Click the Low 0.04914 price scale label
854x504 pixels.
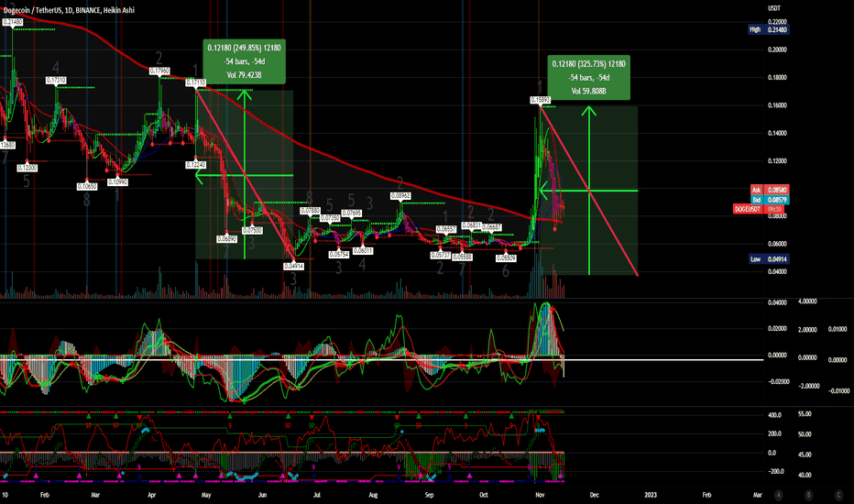[769, 258]
